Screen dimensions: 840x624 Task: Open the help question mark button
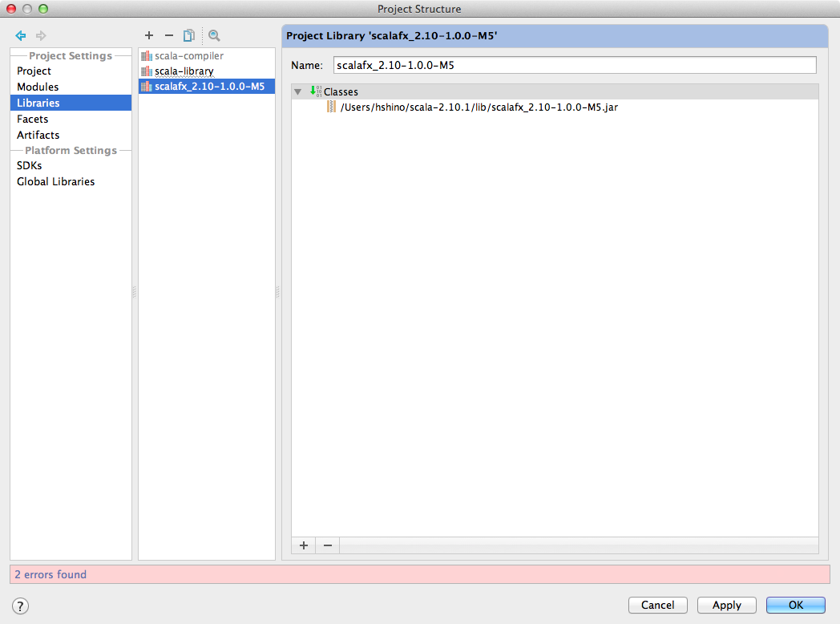20,606
